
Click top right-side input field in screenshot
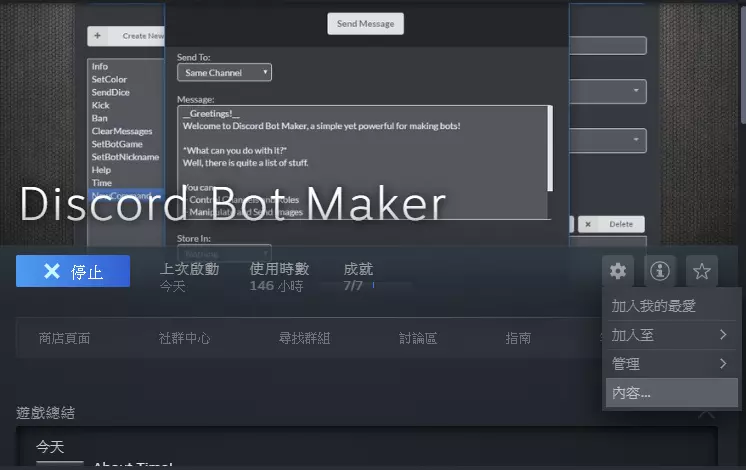pyautogui.click(x=608, y=46)
